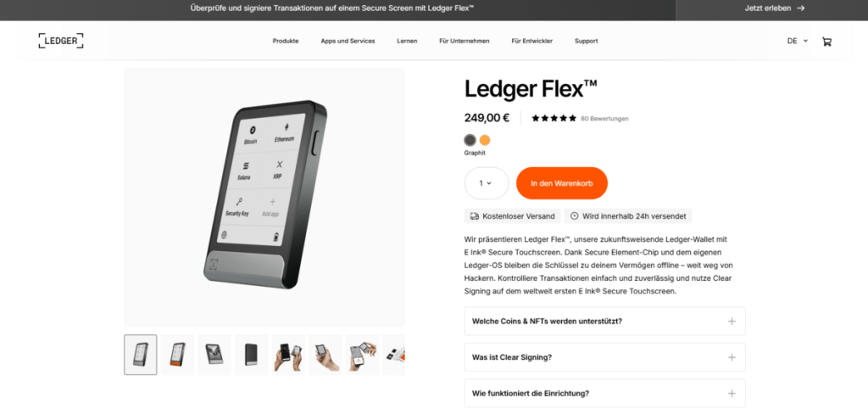Open the Support menu item

tap(587, 41)
